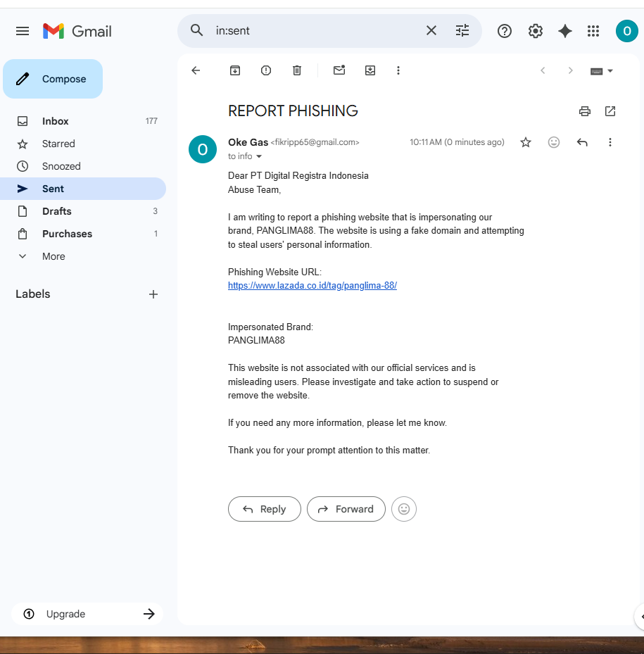Click the sender address fikripp65@gmail.com

[315, 142]
